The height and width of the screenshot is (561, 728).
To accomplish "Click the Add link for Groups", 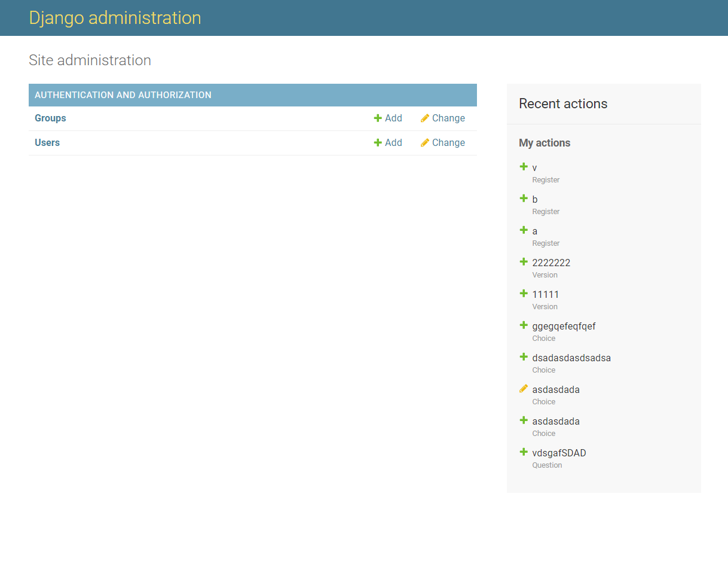I will [388, 118].
